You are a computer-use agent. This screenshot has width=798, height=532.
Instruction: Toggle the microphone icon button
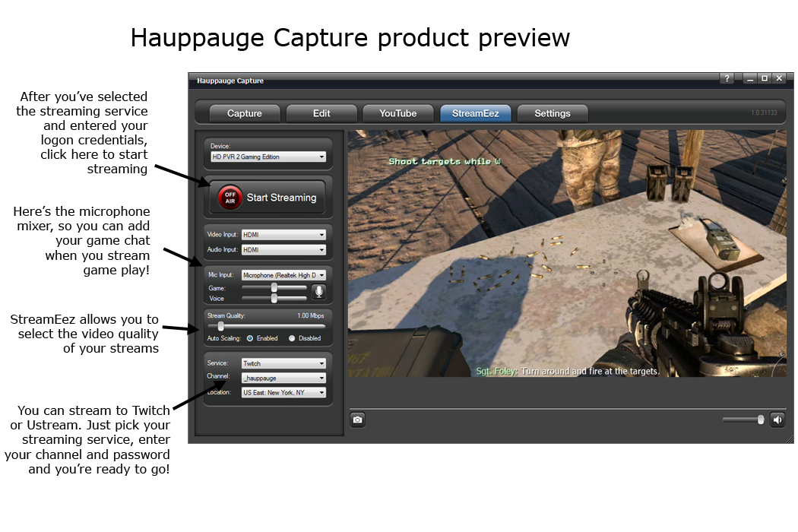click(x=319, y=292)
